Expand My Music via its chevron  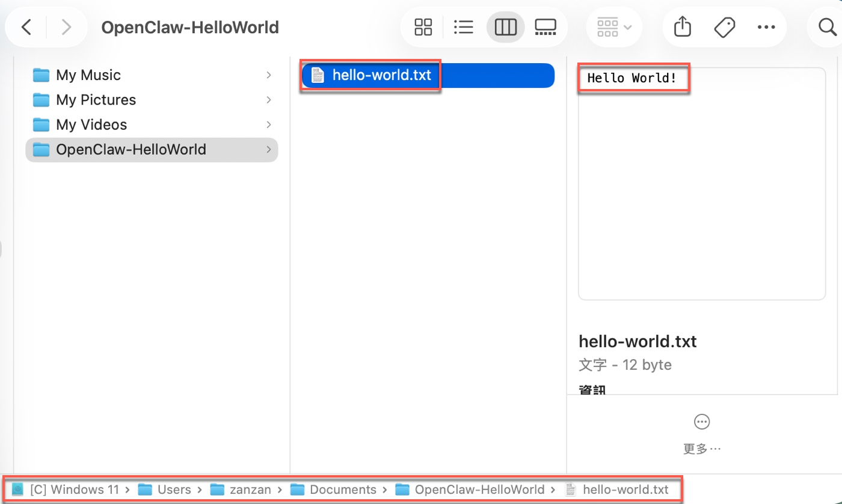(268, 75)
